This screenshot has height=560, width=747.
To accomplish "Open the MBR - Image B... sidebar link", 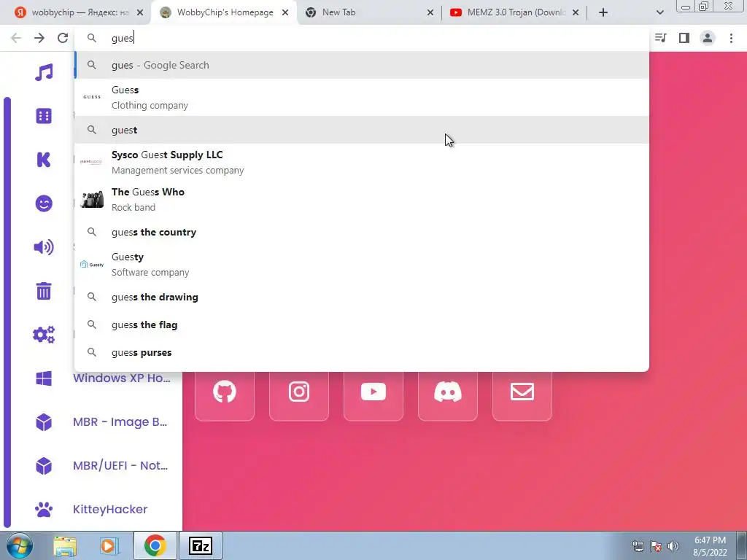I will coord(120,422).
